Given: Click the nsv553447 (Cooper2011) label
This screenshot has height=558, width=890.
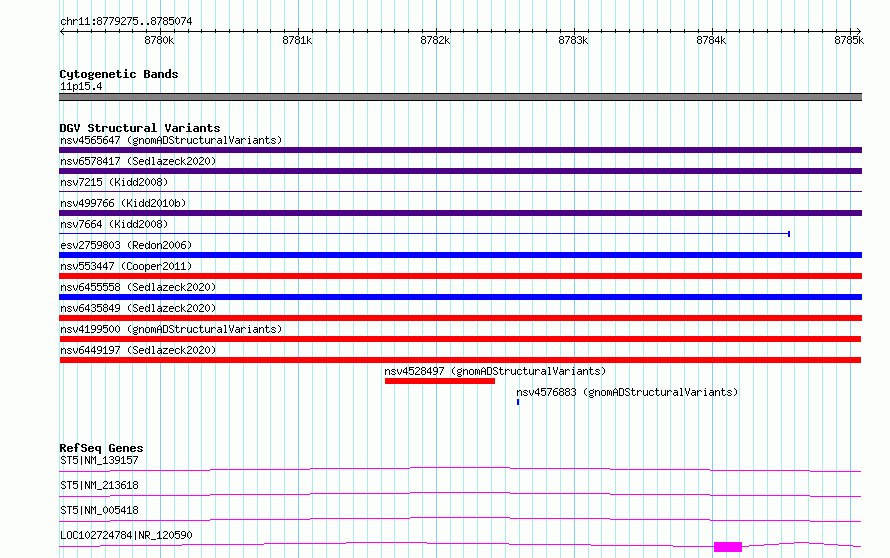Looking at the screenshot, I should pyautogui.click(x=126, y=266).
